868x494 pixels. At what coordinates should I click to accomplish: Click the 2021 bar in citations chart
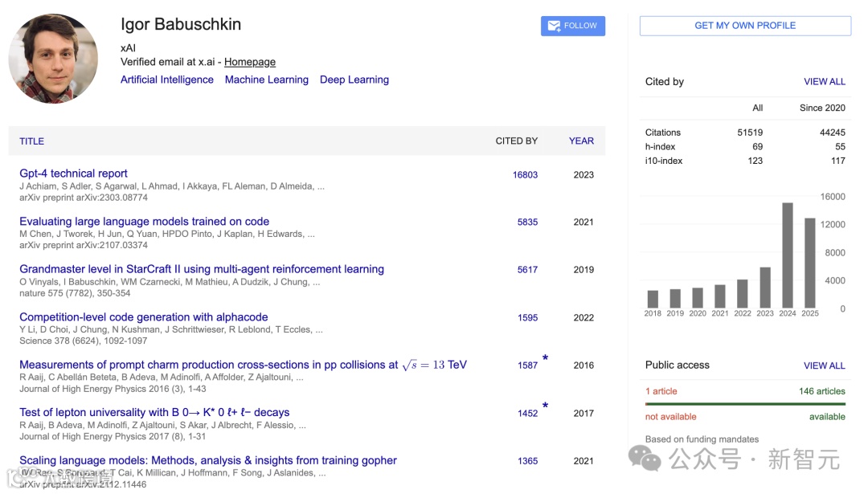[719, 296]
